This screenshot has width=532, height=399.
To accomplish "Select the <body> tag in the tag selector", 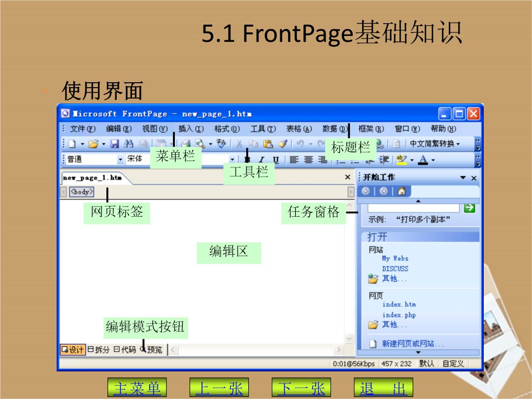I will coord(81,192).
